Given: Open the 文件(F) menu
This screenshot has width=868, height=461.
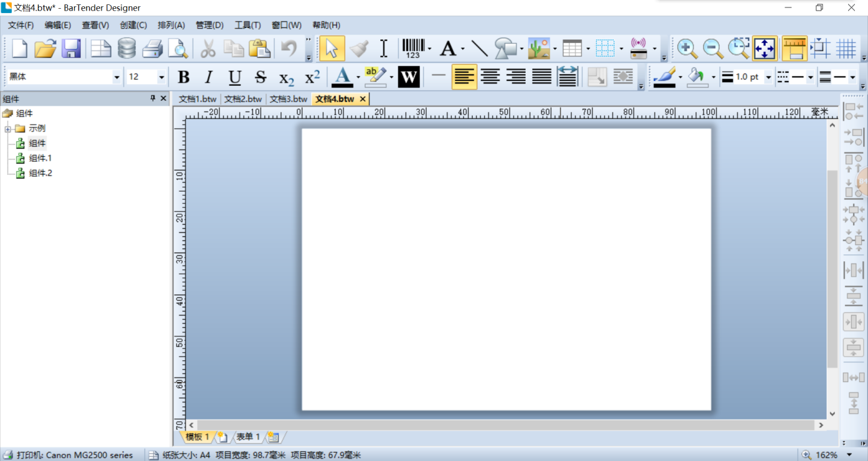Looking at the screenshot, I should coord(21,25).
